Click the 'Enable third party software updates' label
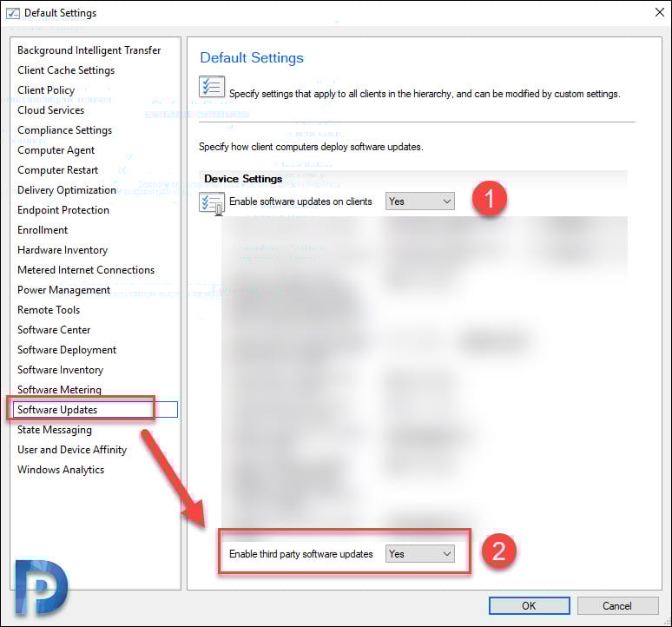Image resolution: width=672 pixels, height=627 pixels. (x=301, y=554)
